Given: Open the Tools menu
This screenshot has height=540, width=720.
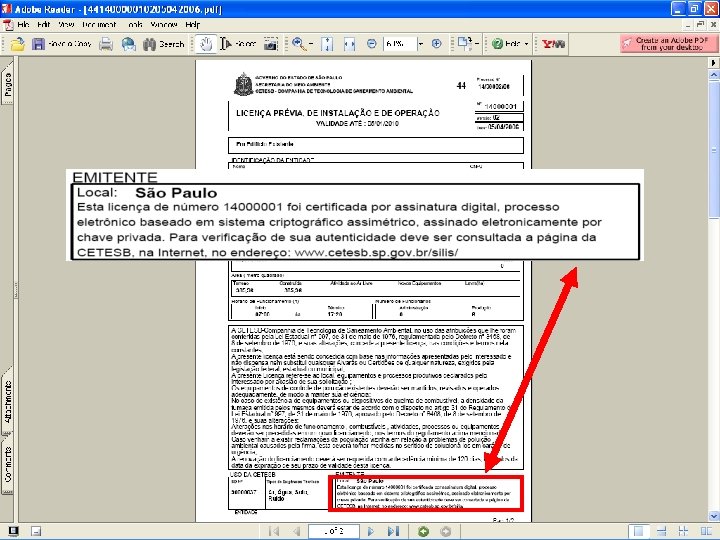Looking at the screenshot, I should [x=135, y=24].
